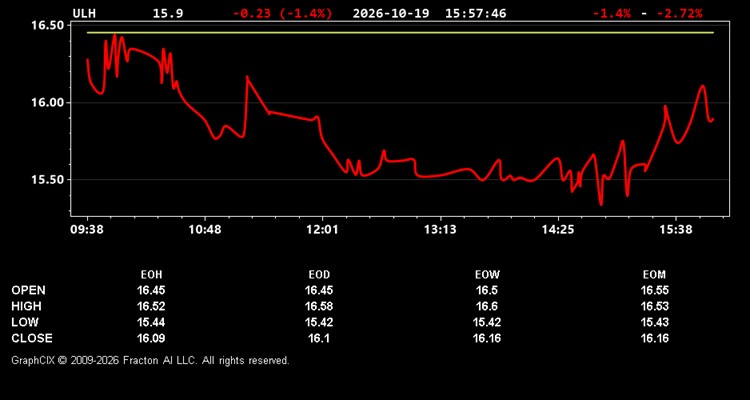Image resolution: width=750 pixels, height=400 pixels.
Task: Select the last price 15.9 in header
Action: point(167,13)
